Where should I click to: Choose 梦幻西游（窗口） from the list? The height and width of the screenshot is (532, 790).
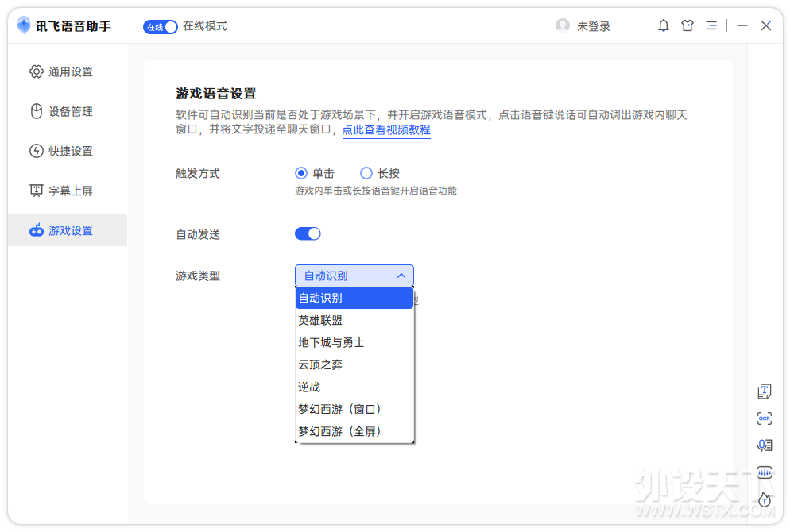[354, 409]
